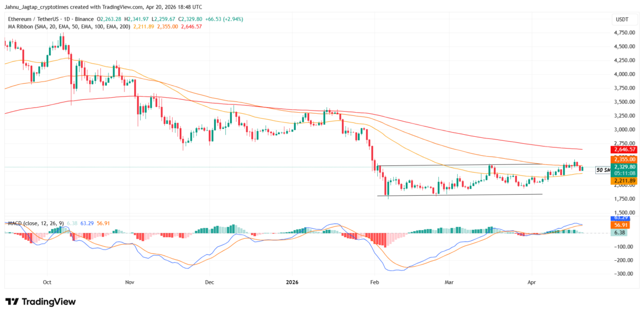Click the blue MACD value tag 63.29

pyautogui.click(x=620, y=218)
